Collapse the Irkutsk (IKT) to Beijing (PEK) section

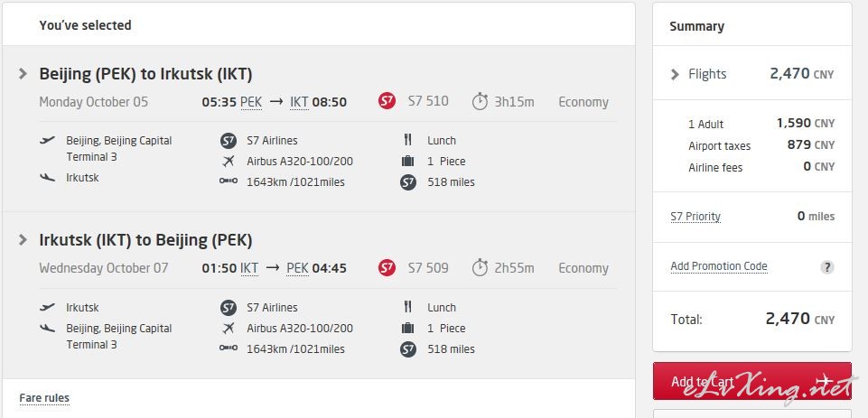click(x=23, y=240)
